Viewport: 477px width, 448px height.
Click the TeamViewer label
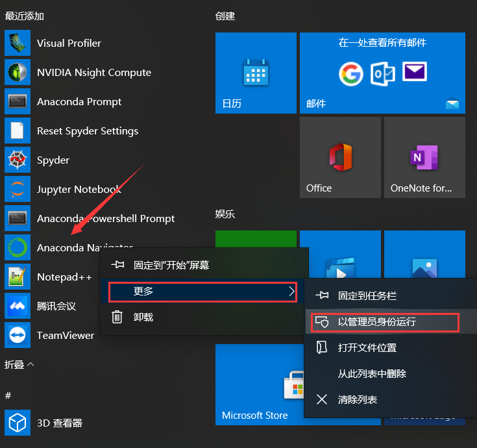pos(66,336)
